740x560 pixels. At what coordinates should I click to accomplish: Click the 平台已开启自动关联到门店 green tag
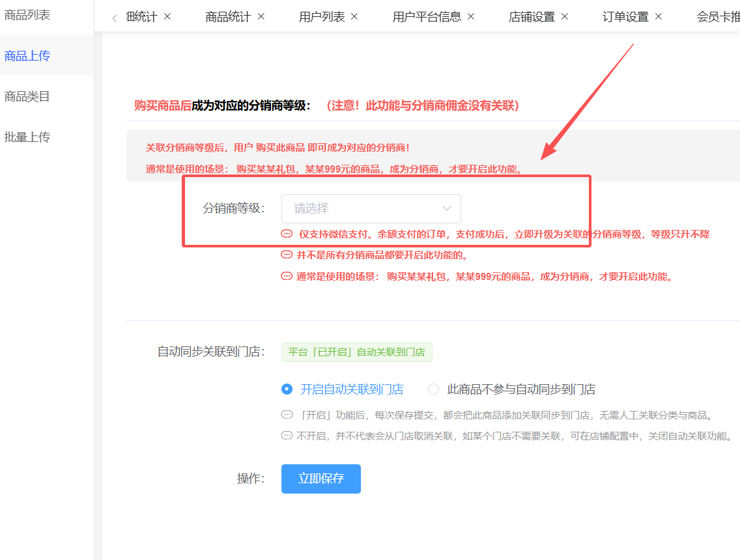tap(356, 352)
